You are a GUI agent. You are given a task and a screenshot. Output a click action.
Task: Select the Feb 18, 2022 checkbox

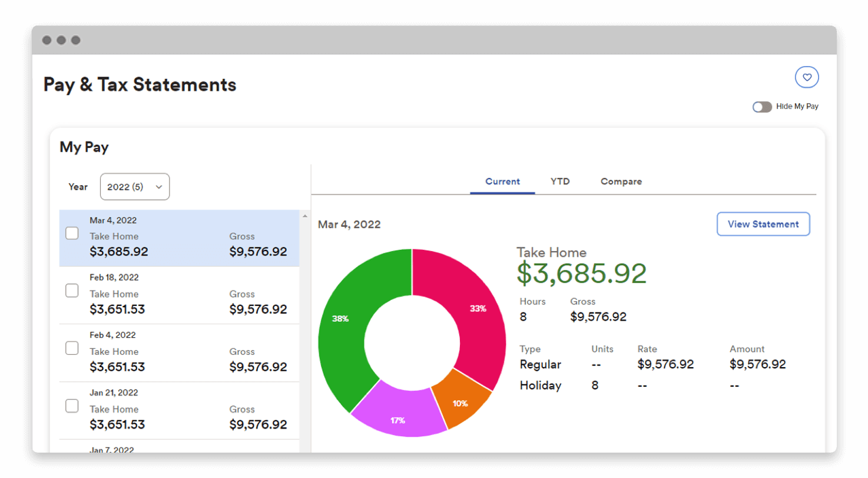(x=71, y=290)
